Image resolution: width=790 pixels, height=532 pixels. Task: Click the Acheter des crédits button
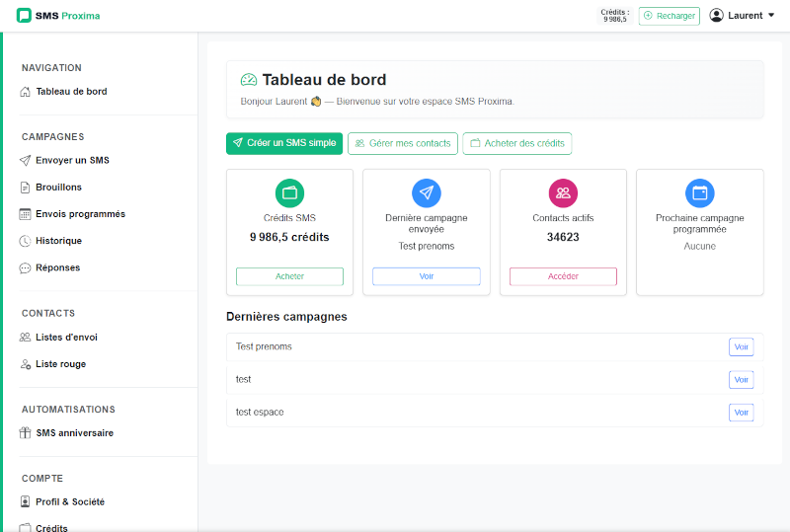(x=516, y=143)
